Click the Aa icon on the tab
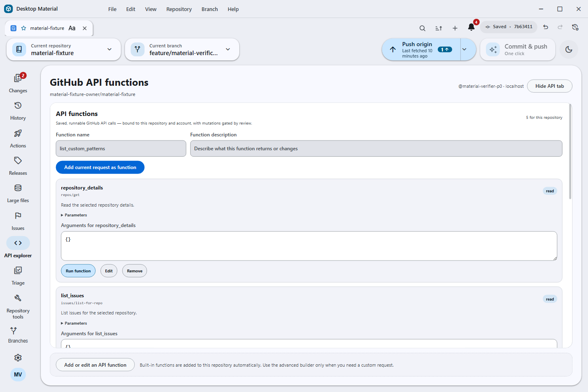Viewport: 588px width, 392px height. pos(72,28)
